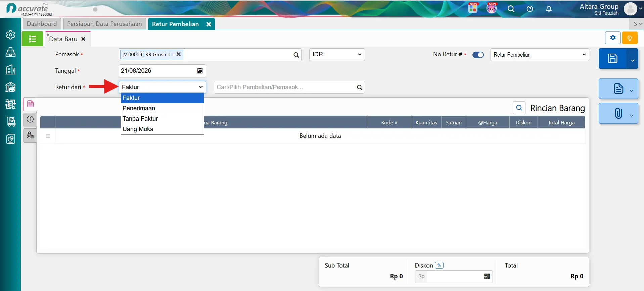
Task: Toggle the No Retur auto-numbering switch
Action: [x=478, y=55]
